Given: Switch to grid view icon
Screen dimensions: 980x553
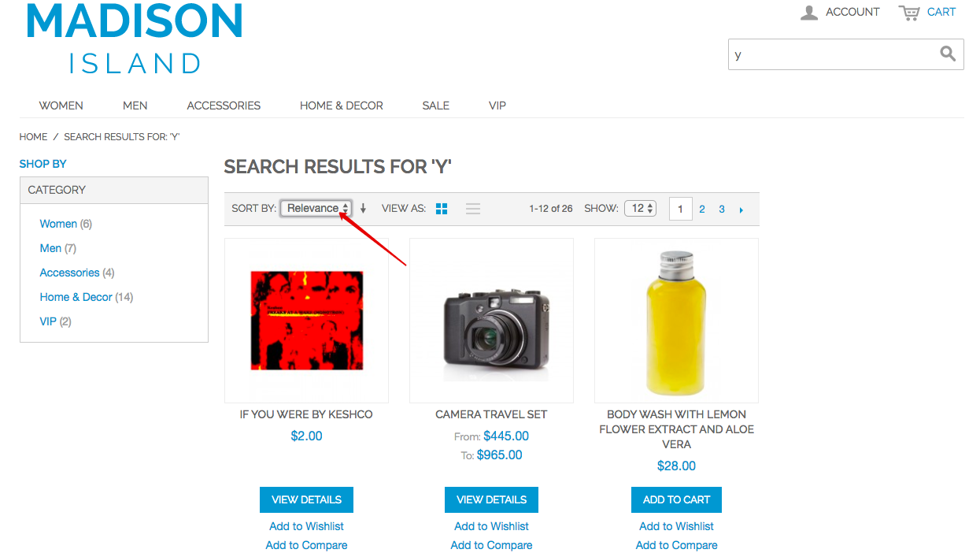Looking at the screenshot, I should 442,209.
